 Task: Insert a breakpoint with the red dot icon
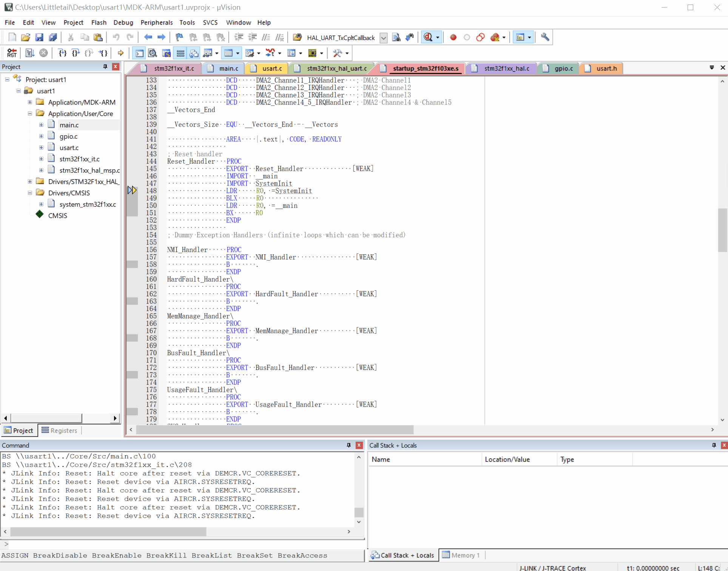click(453, 37)
